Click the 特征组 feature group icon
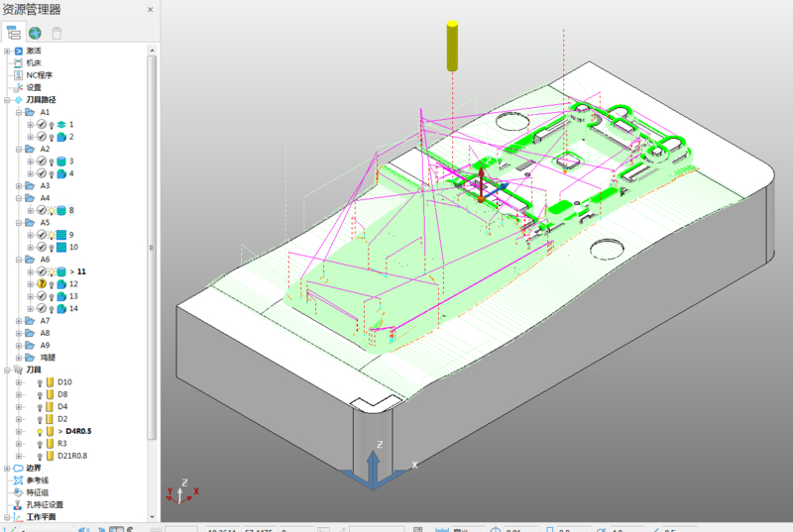The width and height of the screenshot is (793, 532). click(18, 492)
